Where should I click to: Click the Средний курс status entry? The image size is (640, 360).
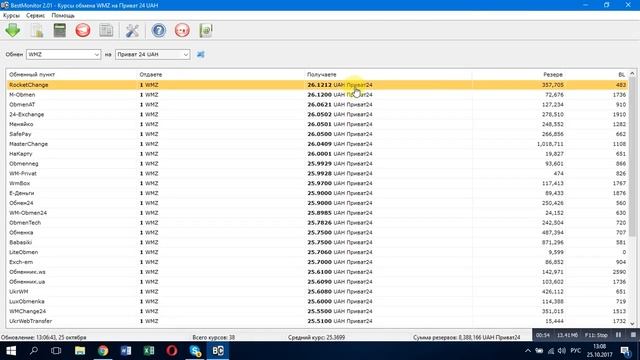pos(316,338)
